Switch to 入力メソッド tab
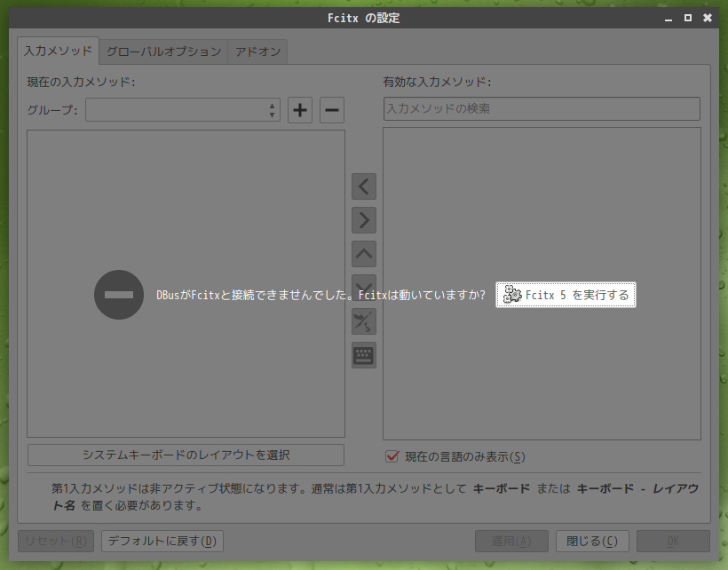Screen dimensions: 728x570 (58, 51)
